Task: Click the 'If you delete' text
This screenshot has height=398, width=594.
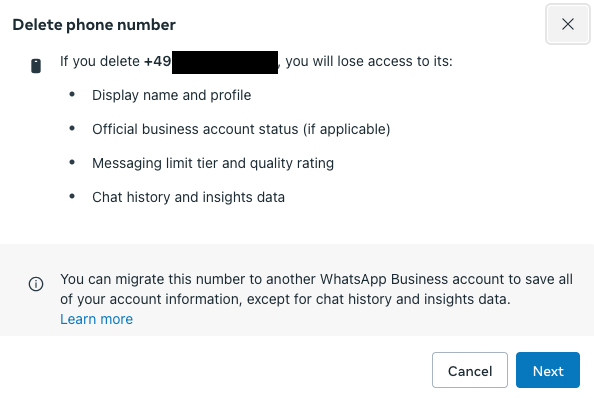Action: [100, 61]
